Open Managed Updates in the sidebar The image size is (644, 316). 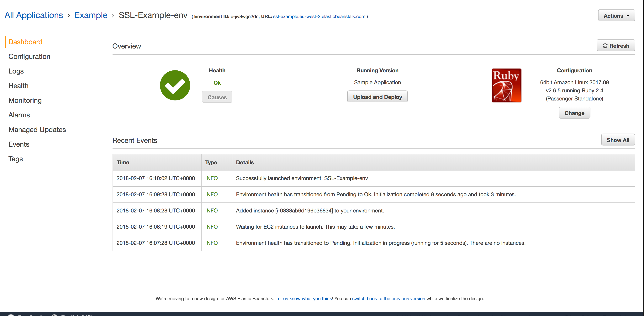37,130
